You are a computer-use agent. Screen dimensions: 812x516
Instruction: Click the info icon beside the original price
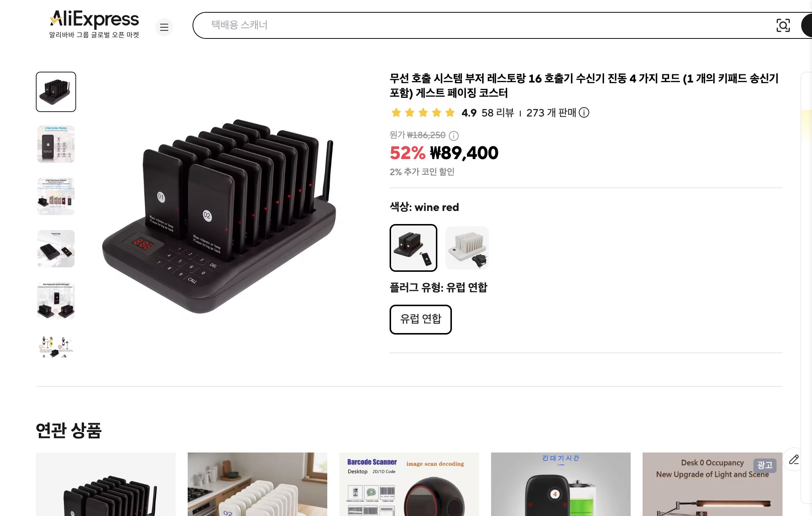[x=453, y=136]
